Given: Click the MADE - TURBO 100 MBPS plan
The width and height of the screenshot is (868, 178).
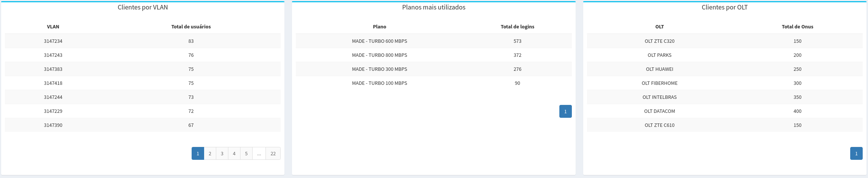Looking at the screenshot, I should tap(379, 83).
